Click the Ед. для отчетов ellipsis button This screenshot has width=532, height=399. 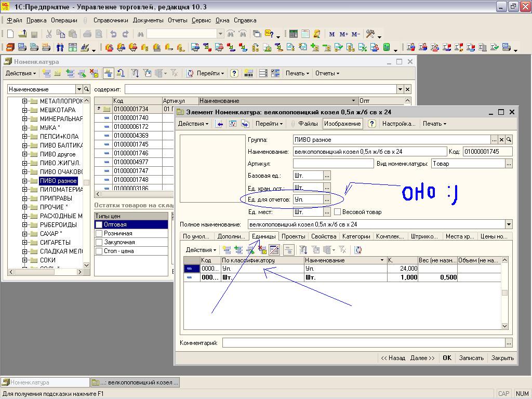pos(327,199)
